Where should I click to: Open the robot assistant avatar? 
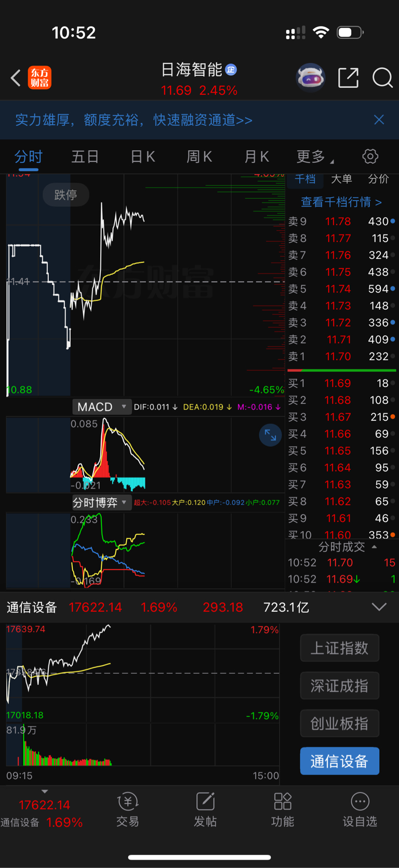311,77
